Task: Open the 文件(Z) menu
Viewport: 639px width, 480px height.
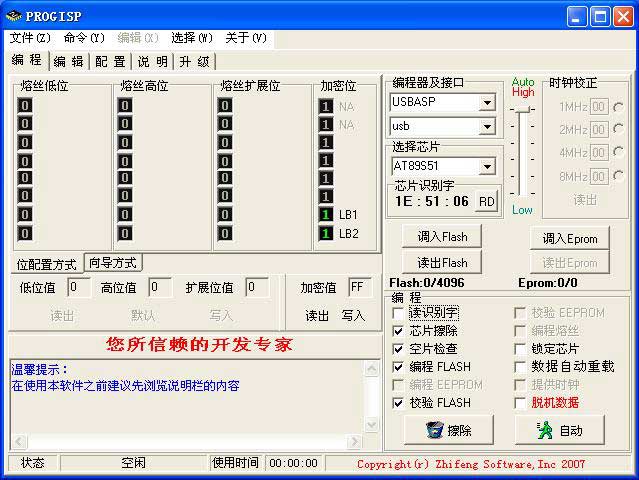Action: click(x=30, y=38)
